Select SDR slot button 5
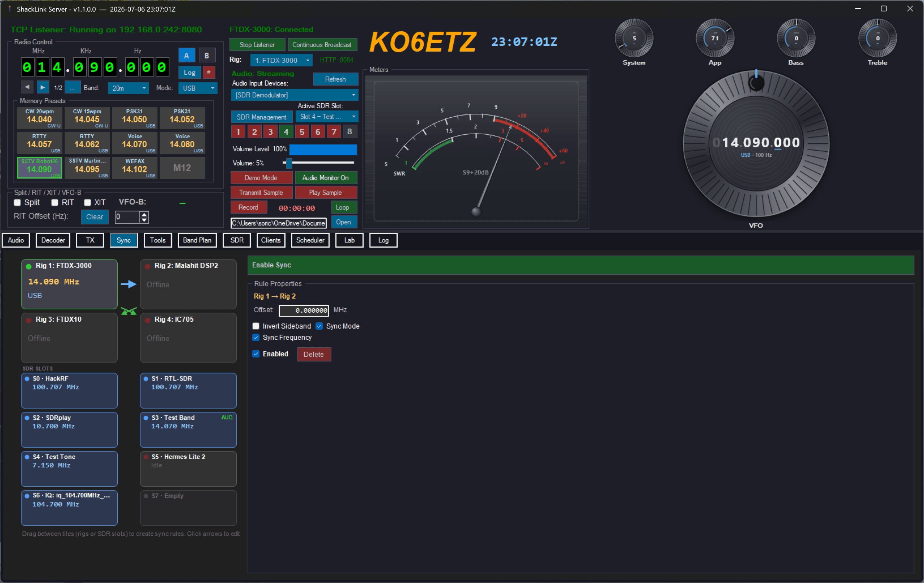Viewport: 924px width, 583px height. tap(302, 132)
